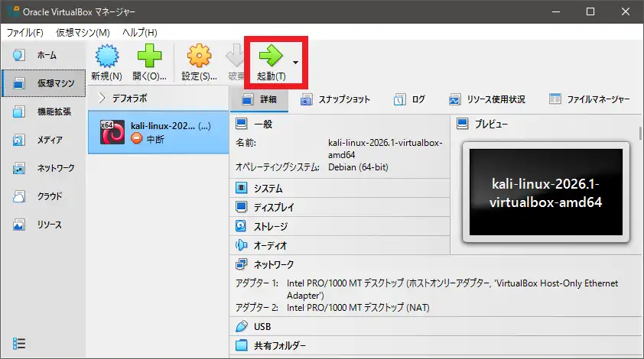Click the details pane vertical scrollbar
Image resolution: width=644 pixels, height=359 pixels.
pyautogui.click(x=640, y=134)
